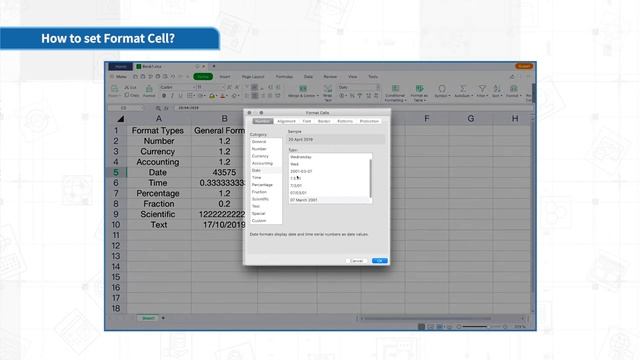
Task: Open the number format dropdown showing Date
Action: click(358, 87)
